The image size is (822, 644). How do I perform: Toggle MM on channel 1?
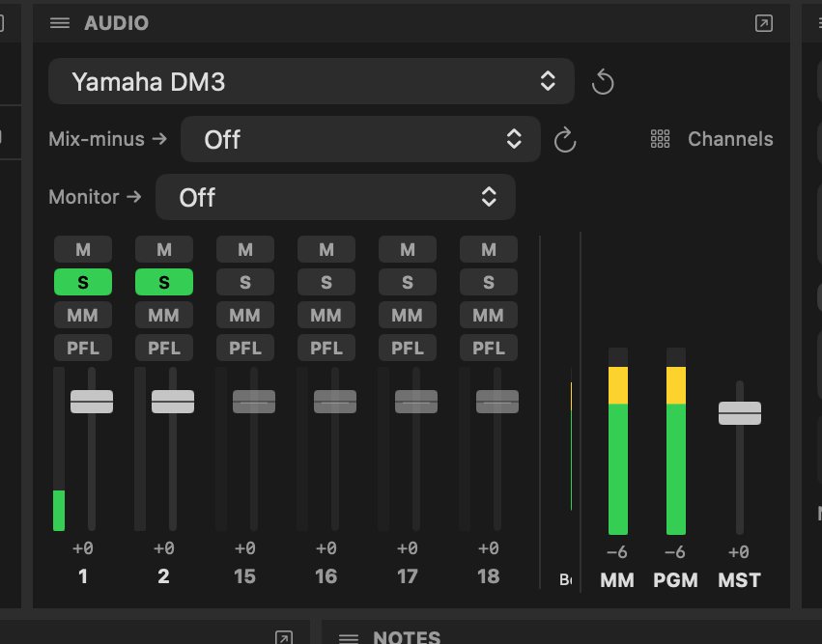(83, 315)
